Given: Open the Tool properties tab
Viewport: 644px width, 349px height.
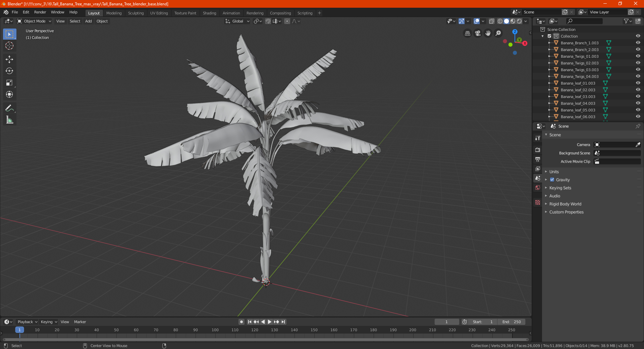Looking at the screenshot, I should point(538,138).
